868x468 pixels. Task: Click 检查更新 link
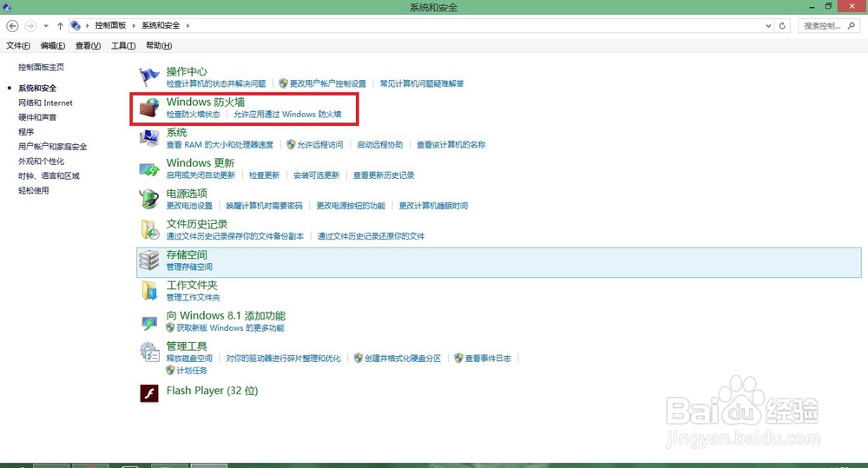coord(264,175)
